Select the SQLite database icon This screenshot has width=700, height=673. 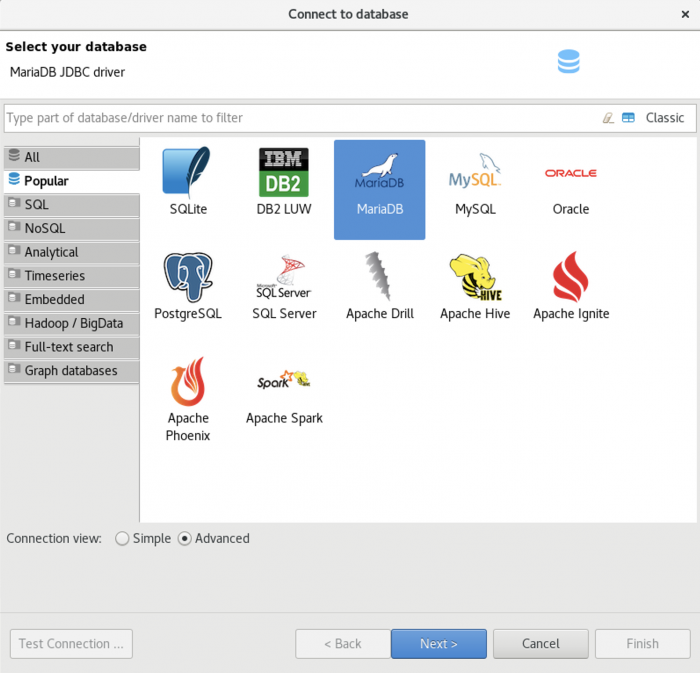[188, 172]
